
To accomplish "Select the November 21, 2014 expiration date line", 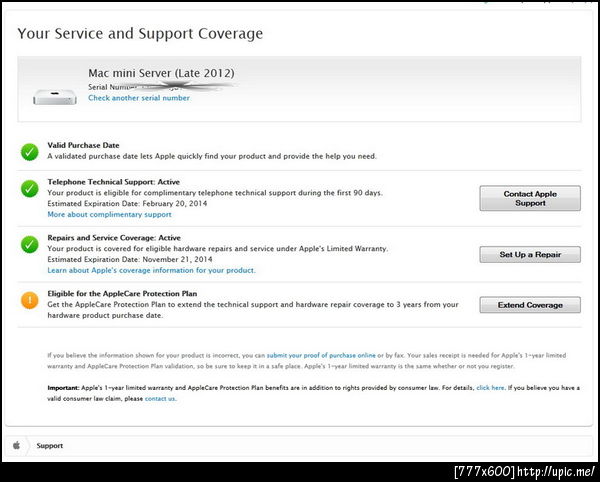I will click(130, 259).
